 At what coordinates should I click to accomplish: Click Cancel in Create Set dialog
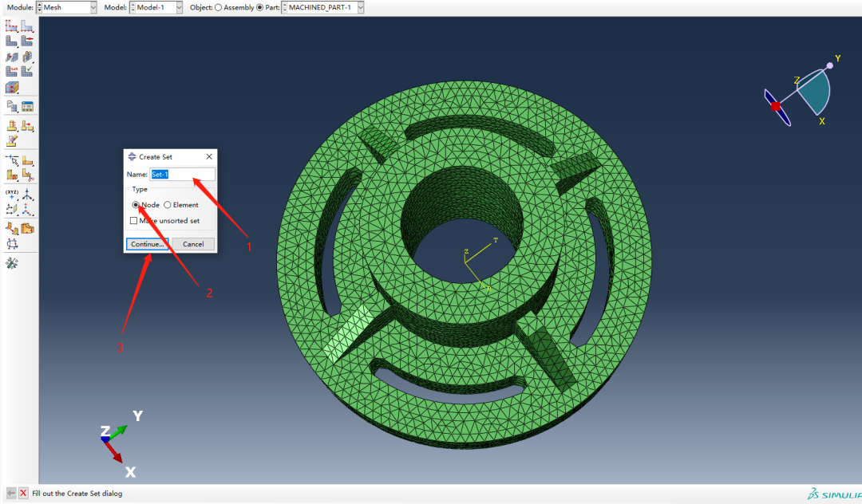193,244
